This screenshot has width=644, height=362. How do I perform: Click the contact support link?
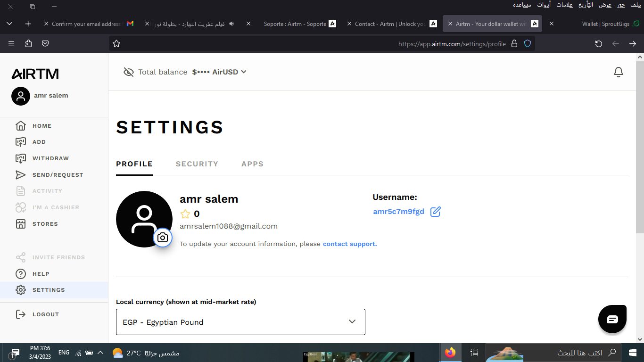pyautogui.click(x=349, y=244)
